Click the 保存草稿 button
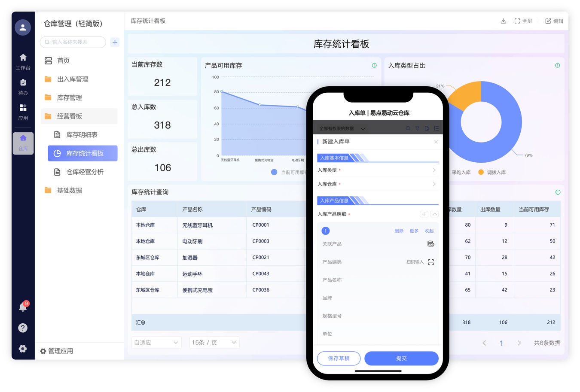The image size is (580, 392). tap(339, 358)
